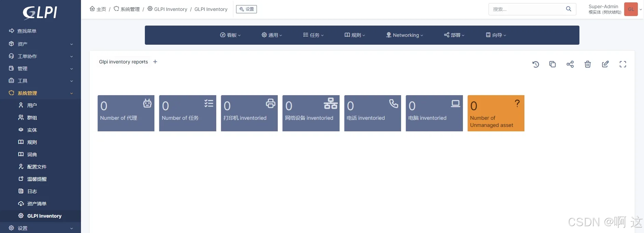Click question mark on Unmanaged asset card

(x=517, y=103)
